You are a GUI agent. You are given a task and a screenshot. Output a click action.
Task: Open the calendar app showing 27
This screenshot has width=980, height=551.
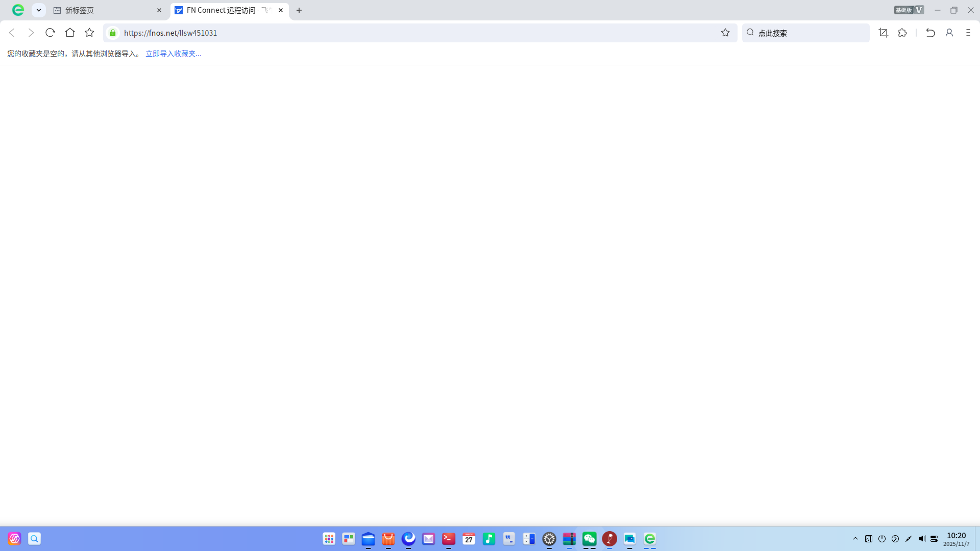pyautogui.click(x=469, y=539)
